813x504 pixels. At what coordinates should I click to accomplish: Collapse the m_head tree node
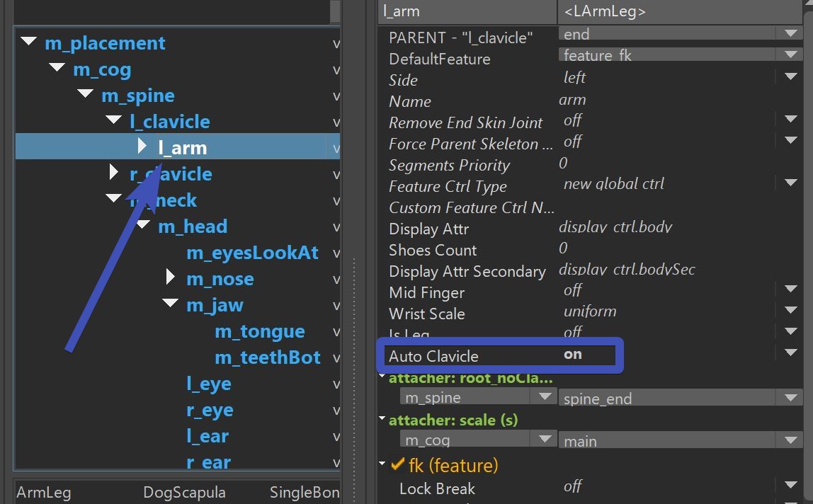tap(142, 224)
